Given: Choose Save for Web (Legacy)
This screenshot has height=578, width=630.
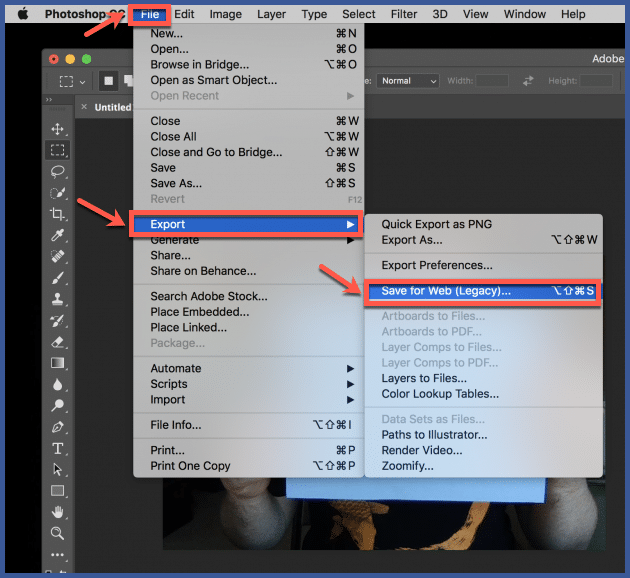Looking at the screenshot, I should [x=482, y=291].
